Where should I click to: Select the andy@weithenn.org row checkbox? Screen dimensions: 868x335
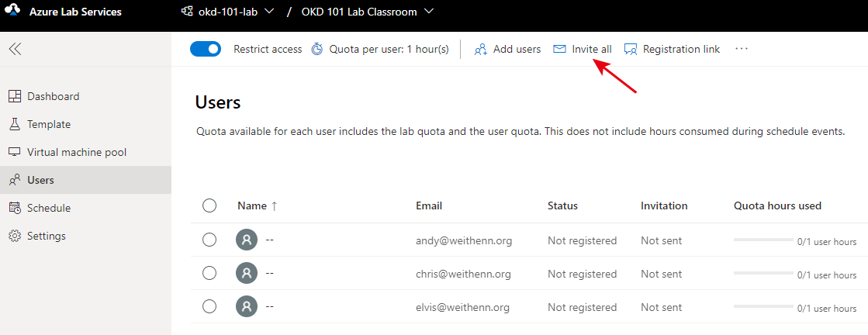(x=209, y=240)
